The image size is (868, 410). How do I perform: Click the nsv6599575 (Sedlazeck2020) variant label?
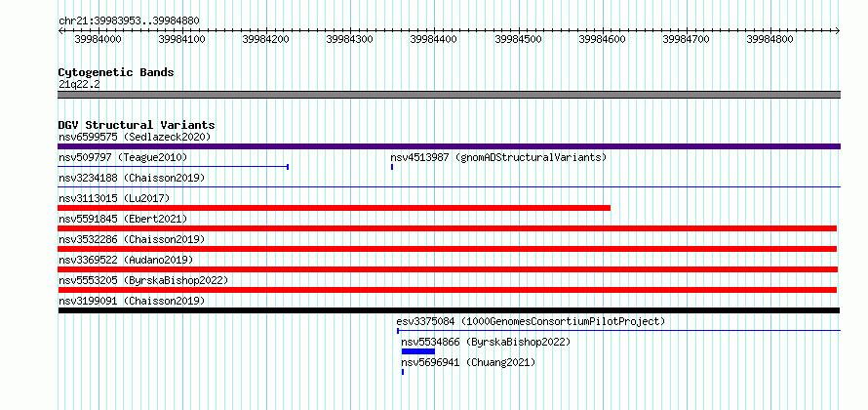[x=135, y=137]
